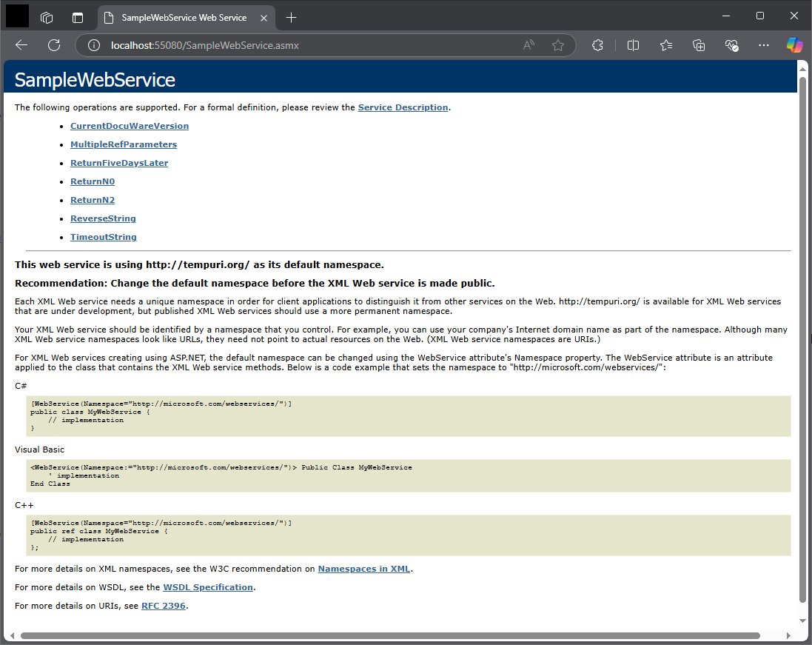
Task: Close the SampleWebService Web Service tab
Action: (264, 18)
